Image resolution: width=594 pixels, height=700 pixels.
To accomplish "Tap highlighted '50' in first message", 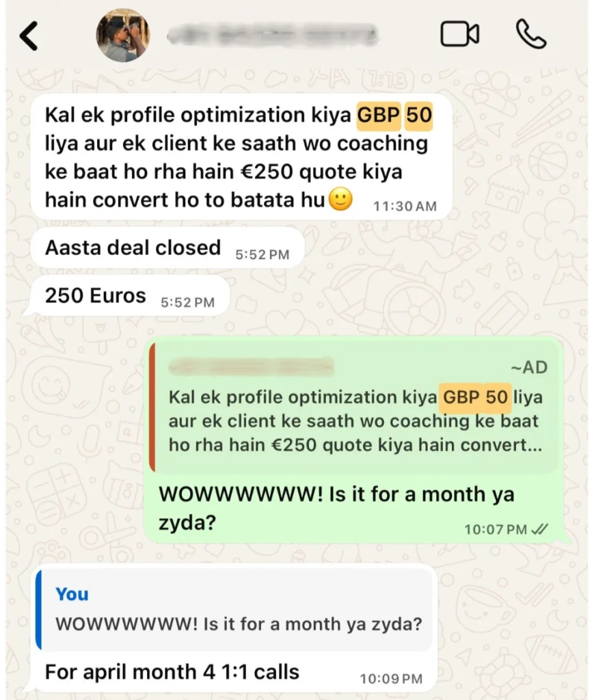I will [x=419, y=115].
